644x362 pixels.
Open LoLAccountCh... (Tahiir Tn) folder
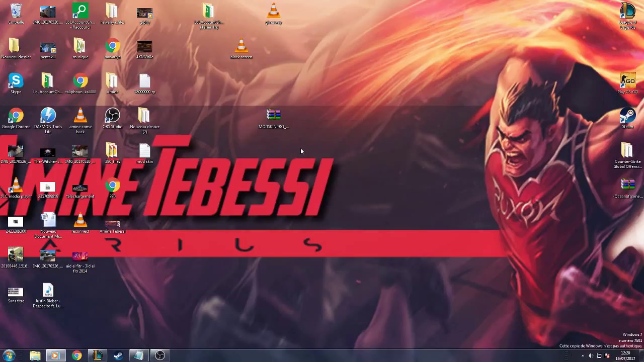209,16
